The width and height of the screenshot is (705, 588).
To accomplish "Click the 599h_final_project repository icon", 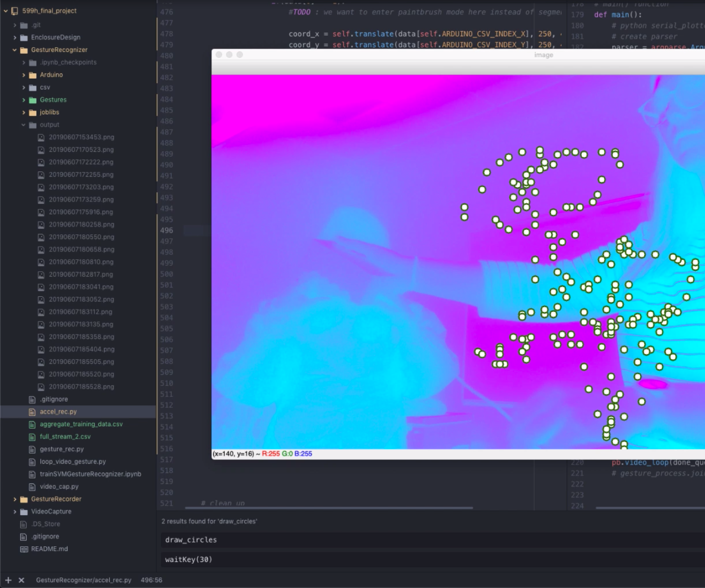I will pos(15,11).
